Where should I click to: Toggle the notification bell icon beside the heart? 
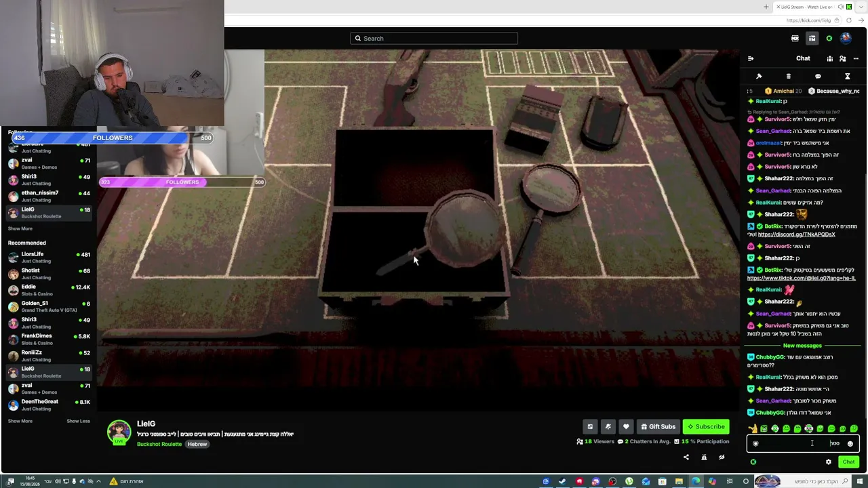608,426
